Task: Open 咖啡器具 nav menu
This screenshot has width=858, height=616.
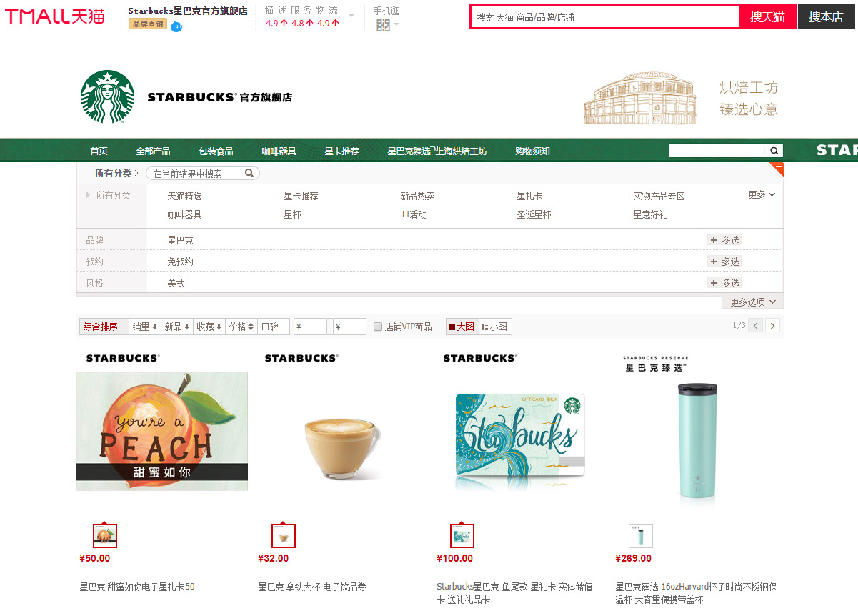Action: (x=279, y=151)
